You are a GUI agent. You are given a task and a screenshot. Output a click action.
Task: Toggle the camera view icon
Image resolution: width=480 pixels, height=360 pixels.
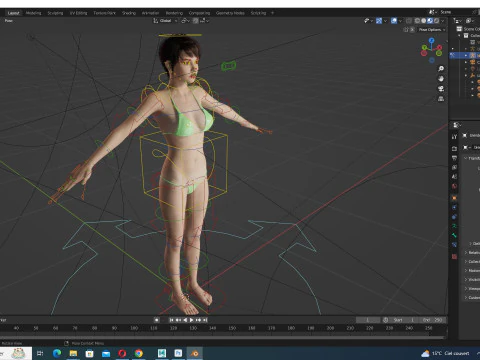(441, 89)
